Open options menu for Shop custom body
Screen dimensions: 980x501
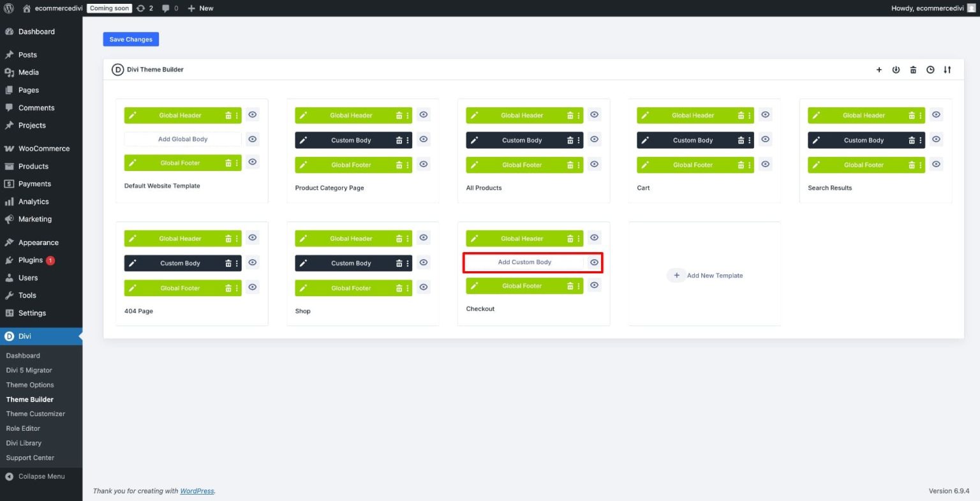coord(408,263)
